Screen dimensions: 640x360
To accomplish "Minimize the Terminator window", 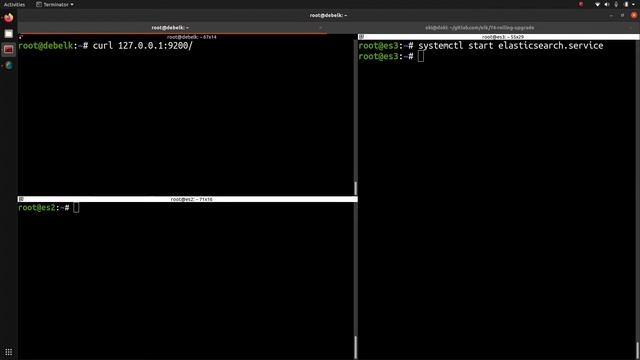I will click(611, 15).
